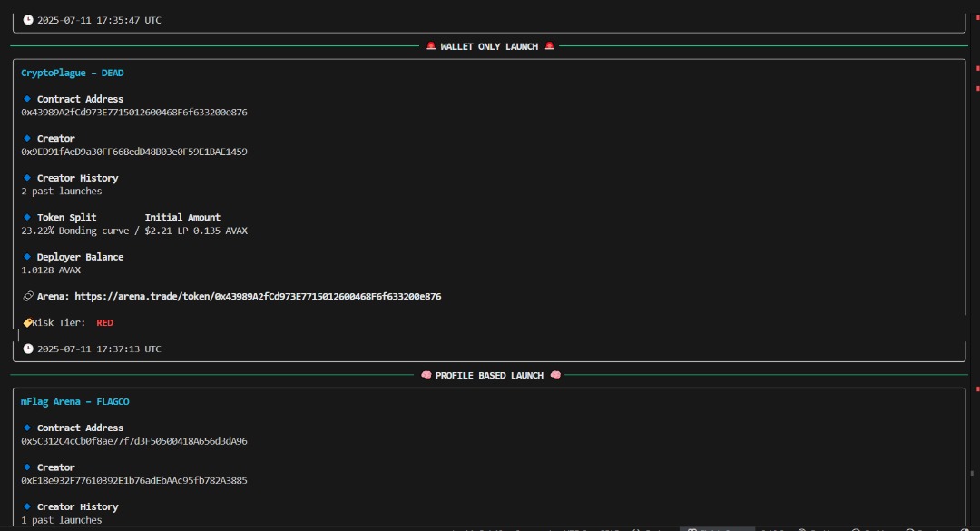This screenshot has height=531, width=980.
Task: Open the arena.trade token URL
Action: [x=258, y=297]
